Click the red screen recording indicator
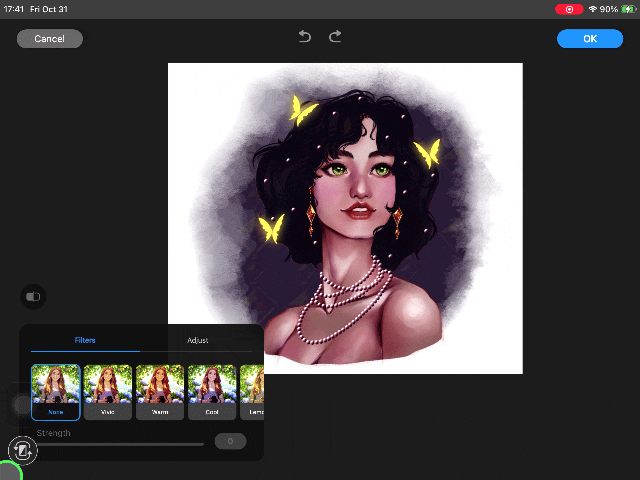The image size is (640, 480). pyautogui.click(x=569, y=9)
